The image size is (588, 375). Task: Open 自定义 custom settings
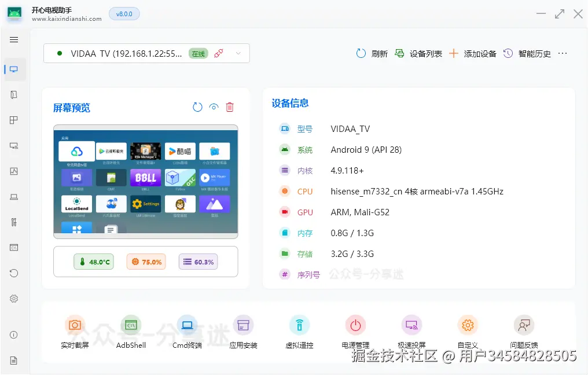coord(468,332)
